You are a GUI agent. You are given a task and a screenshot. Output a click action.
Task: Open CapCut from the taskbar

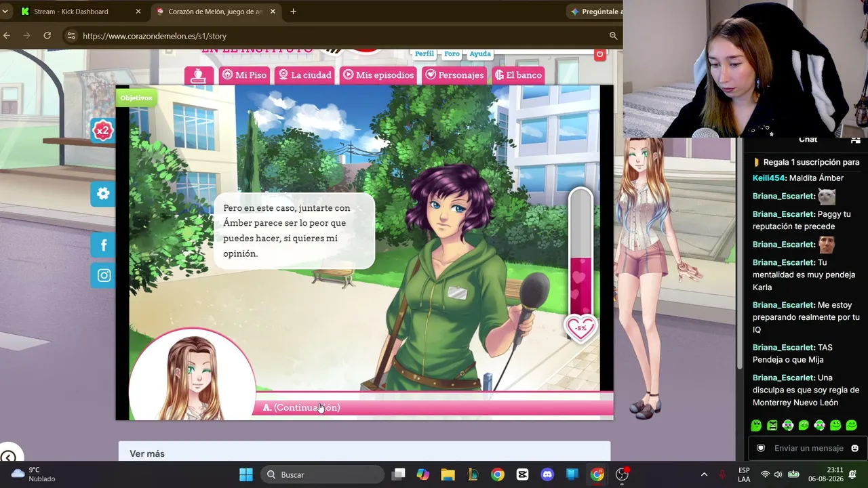pyautogui.click(x=522, y=474)
